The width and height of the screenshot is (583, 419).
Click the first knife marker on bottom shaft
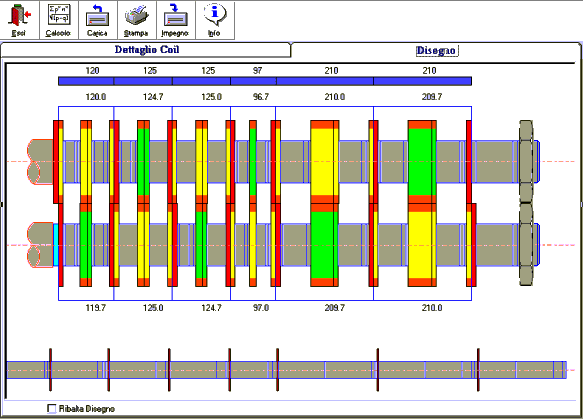(50, 370)
